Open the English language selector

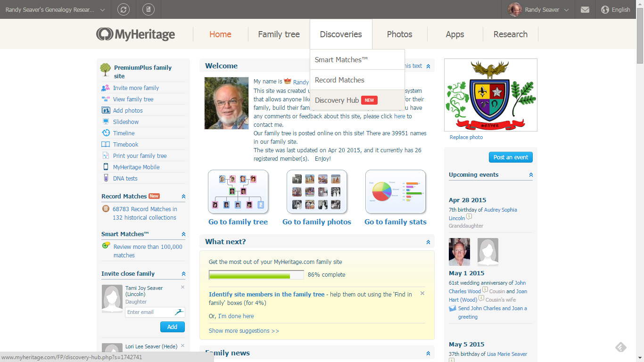(x=616, y=9)
